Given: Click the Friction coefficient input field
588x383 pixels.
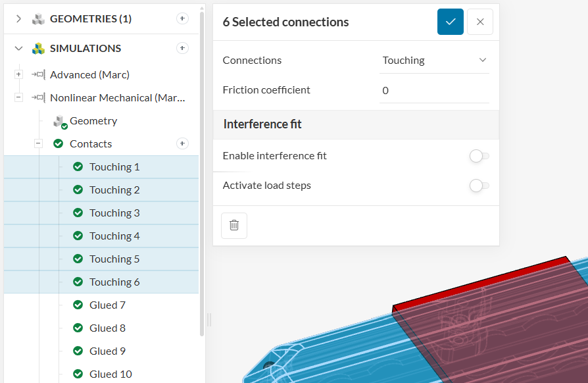Looking at the screenshot, I should click(434, 90).
